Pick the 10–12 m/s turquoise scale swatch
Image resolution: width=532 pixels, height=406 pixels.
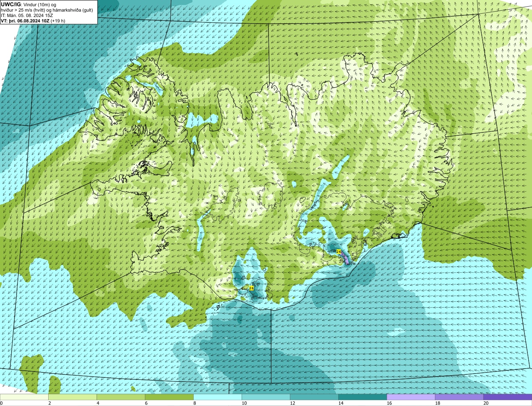click(266, 397)
